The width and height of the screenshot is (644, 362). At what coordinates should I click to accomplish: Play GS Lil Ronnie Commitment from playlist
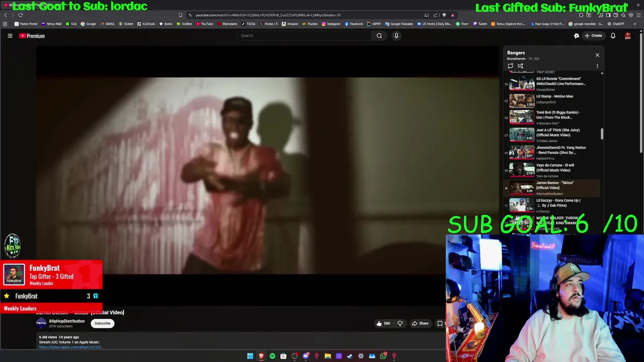click(x=552, y=83)
